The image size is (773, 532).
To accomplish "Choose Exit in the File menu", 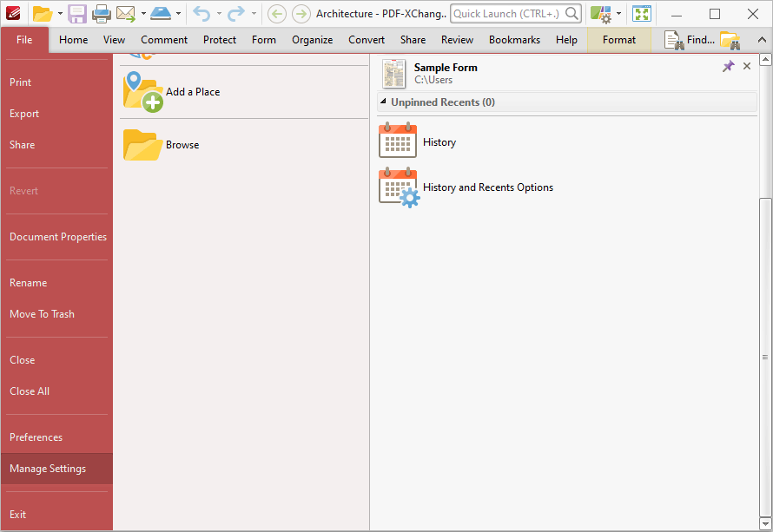I will pos(56,515).
